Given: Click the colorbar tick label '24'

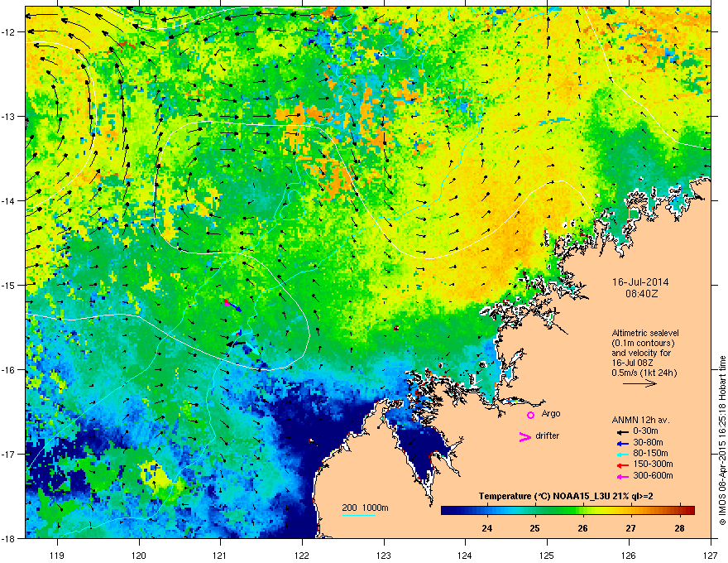Looking at the screenshot, I should click(x=486, y=528).
